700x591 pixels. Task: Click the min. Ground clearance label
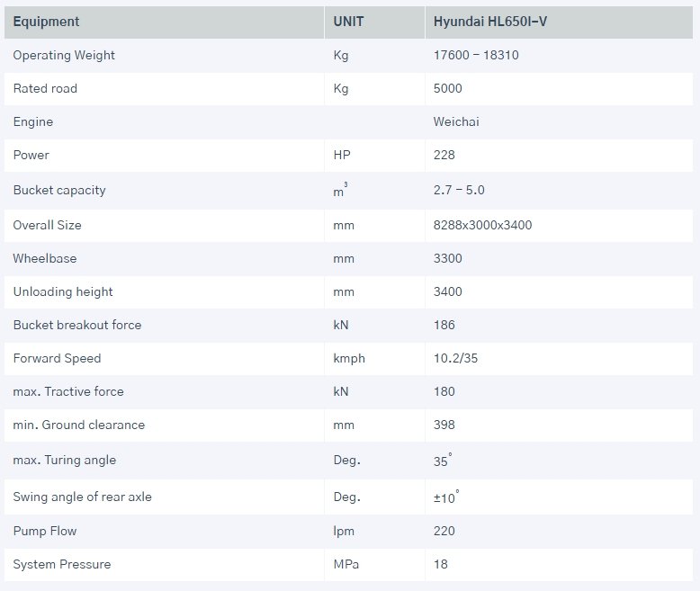[79, 425]
